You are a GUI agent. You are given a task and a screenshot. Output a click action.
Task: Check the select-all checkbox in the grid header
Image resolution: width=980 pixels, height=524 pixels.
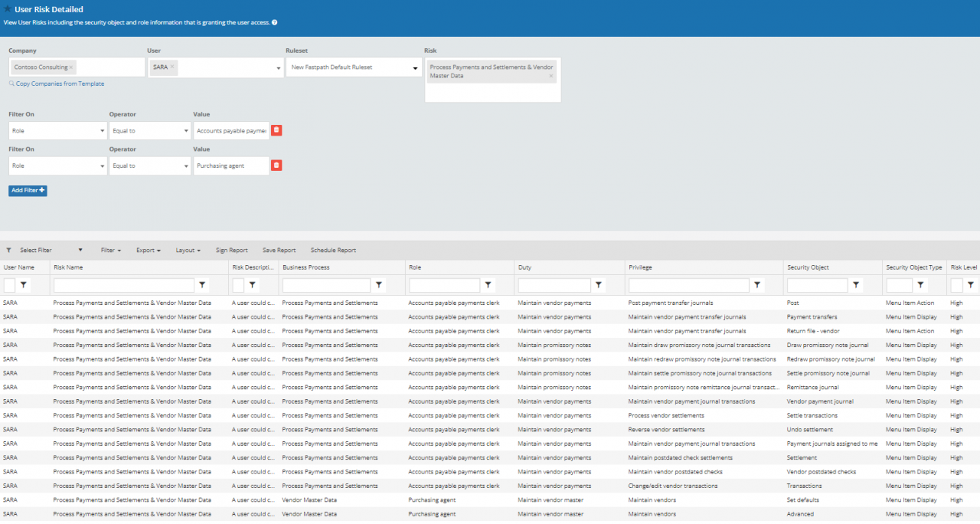click(x=10, y=284)
